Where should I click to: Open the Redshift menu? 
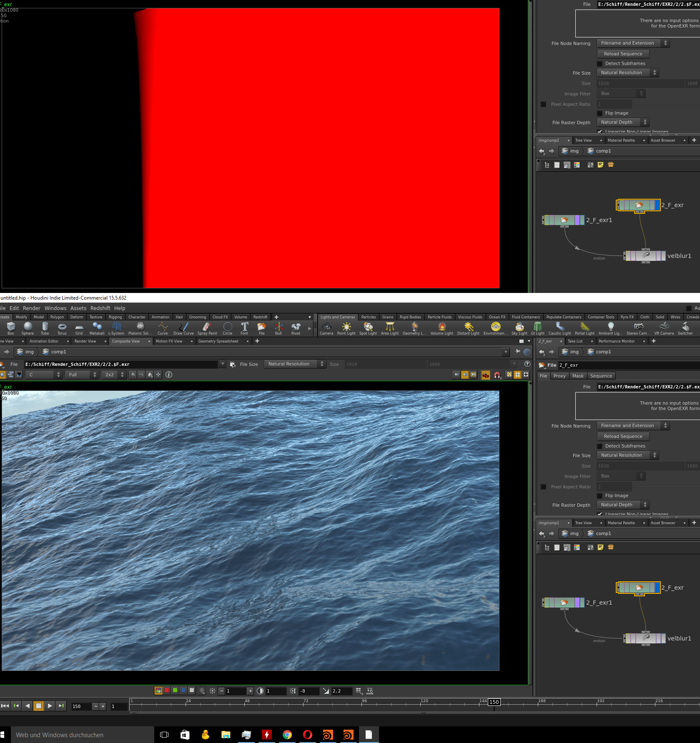pyautogui.click(x=100, y=308)
